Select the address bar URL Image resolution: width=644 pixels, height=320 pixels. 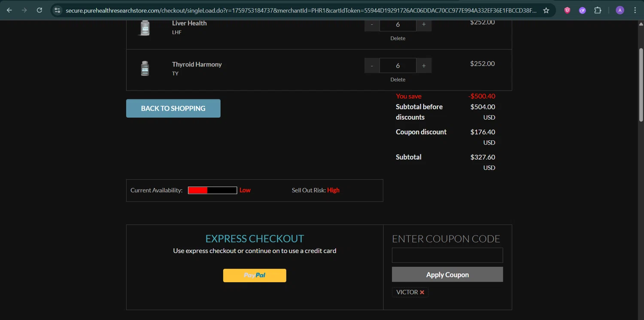(x=301, y=10)
